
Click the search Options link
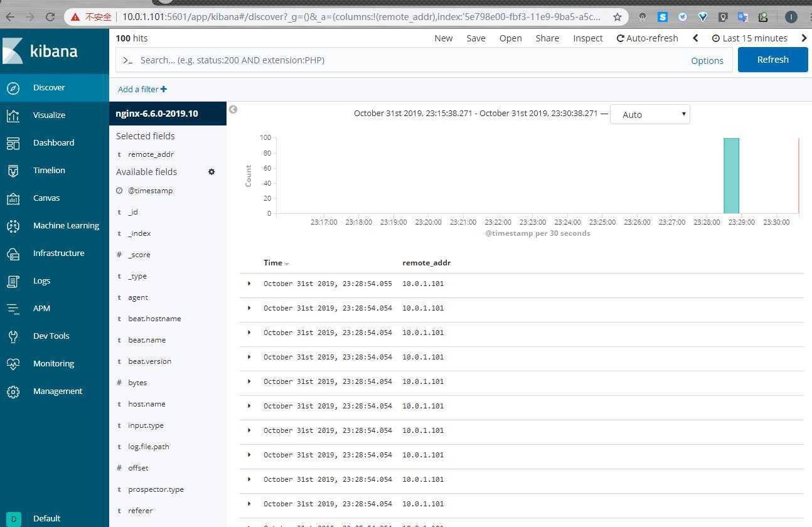point(707,61)
